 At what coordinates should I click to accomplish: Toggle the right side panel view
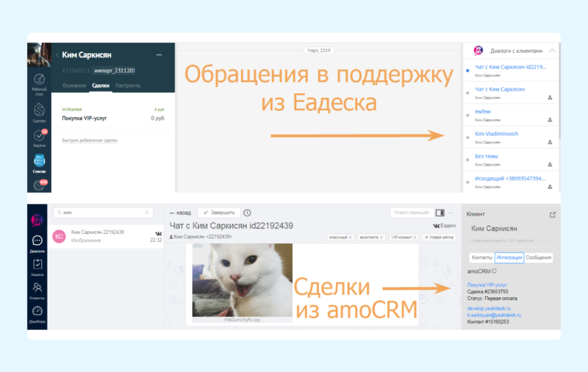click(x=440, y=213)
